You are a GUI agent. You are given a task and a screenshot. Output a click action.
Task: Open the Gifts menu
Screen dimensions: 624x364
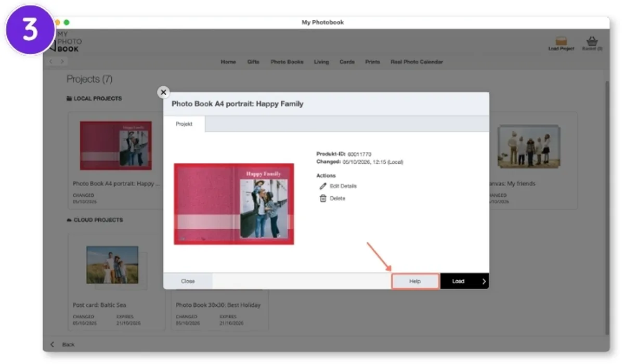tap(253, 62)
